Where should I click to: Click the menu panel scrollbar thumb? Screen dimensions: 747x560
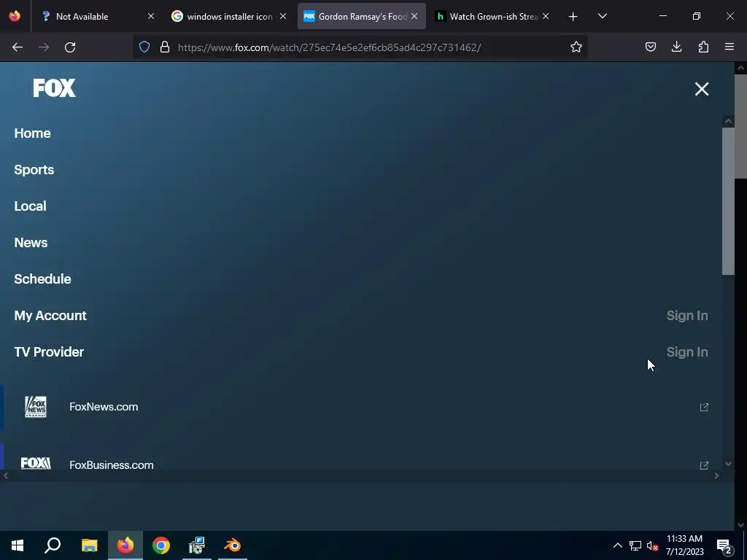(x=728, y=201)
